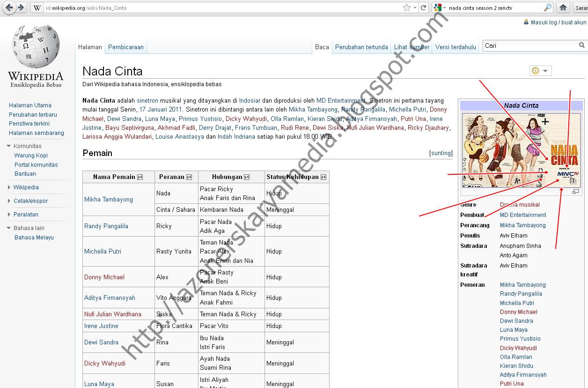Viewport: 588px width, 388px height.
Task: Click Perubahan terbaru sidebar link
Action: coord(33,114)
